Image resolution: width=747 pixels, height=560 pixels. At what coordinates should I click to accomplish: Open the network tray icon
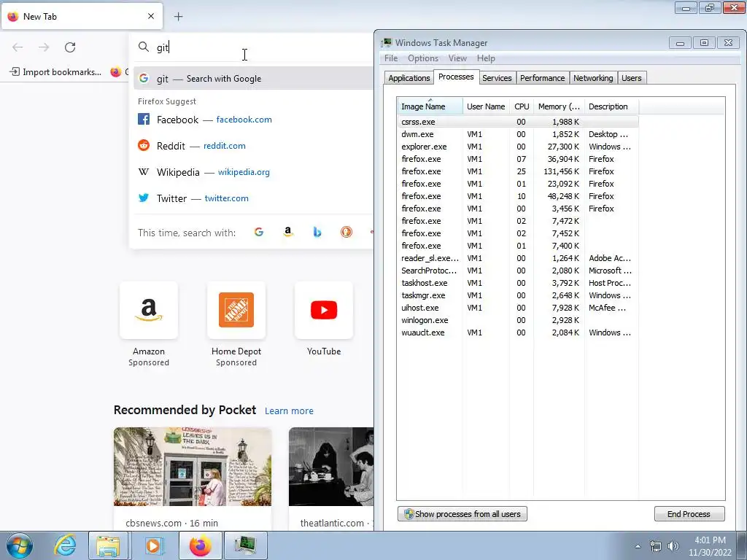coord(656,547)
